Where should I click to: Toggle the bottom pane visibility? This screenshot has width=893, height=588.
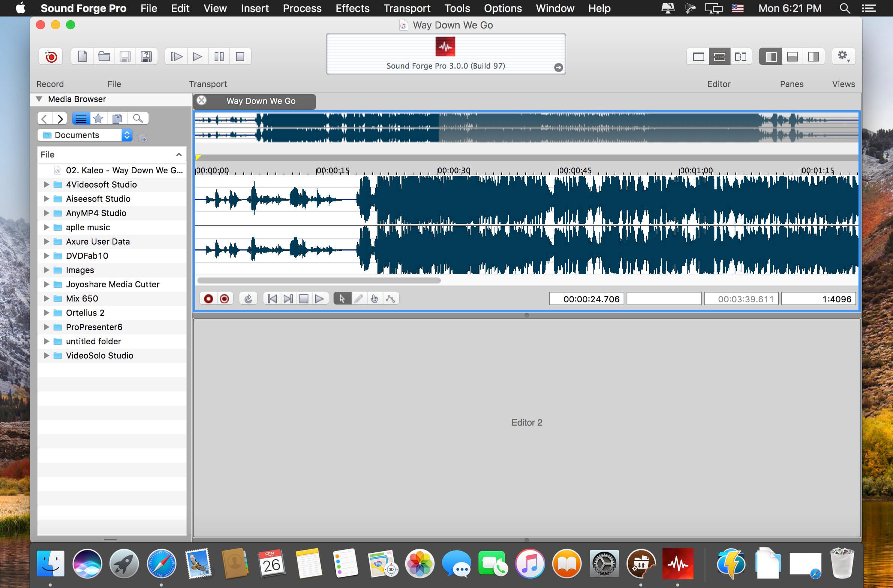792,57
